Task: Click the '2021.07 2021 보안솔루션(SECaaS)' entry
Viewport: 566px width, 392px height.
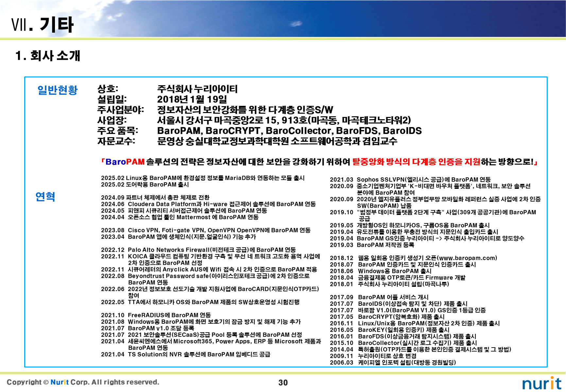Action: click(x=201, y=335)
